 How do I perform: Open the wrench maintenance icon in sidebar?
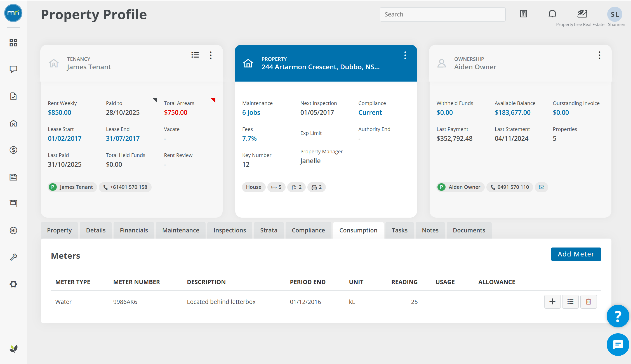click(13, 257)
